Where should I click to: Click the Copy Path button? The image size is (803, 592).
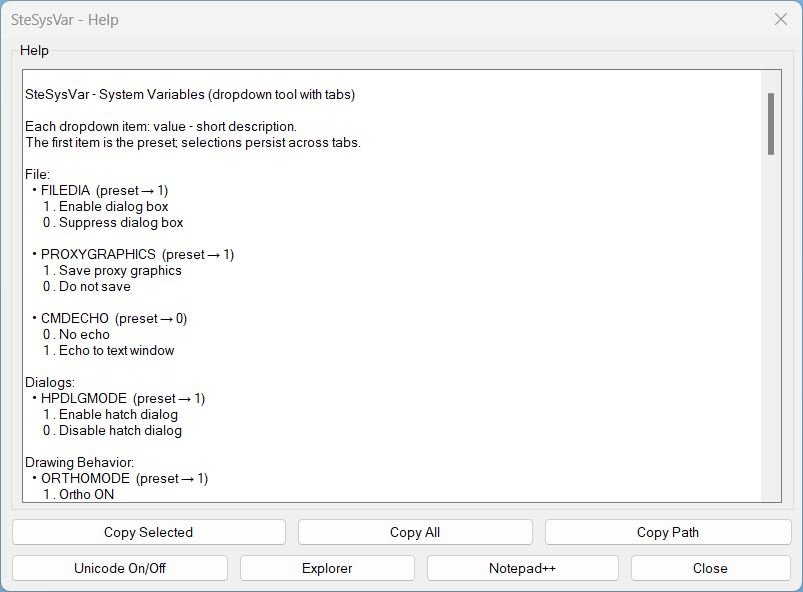click(667, 532)
